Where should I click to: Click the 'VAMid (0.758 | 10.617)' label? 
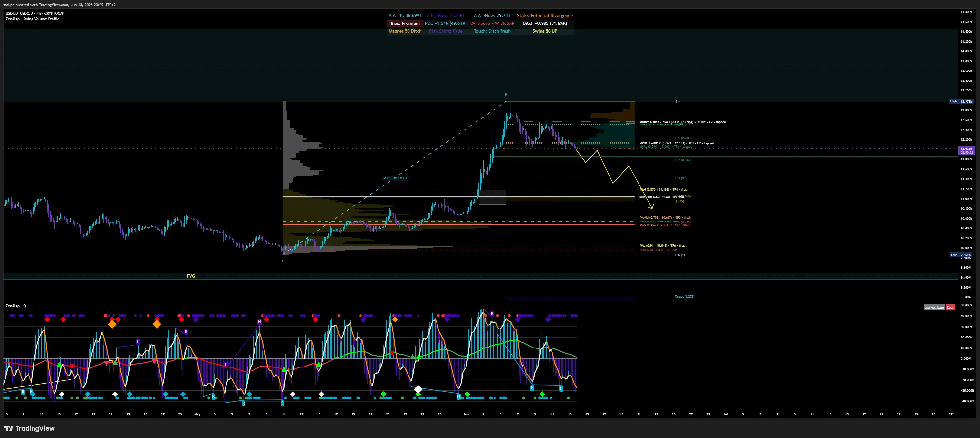pos(665,218)
